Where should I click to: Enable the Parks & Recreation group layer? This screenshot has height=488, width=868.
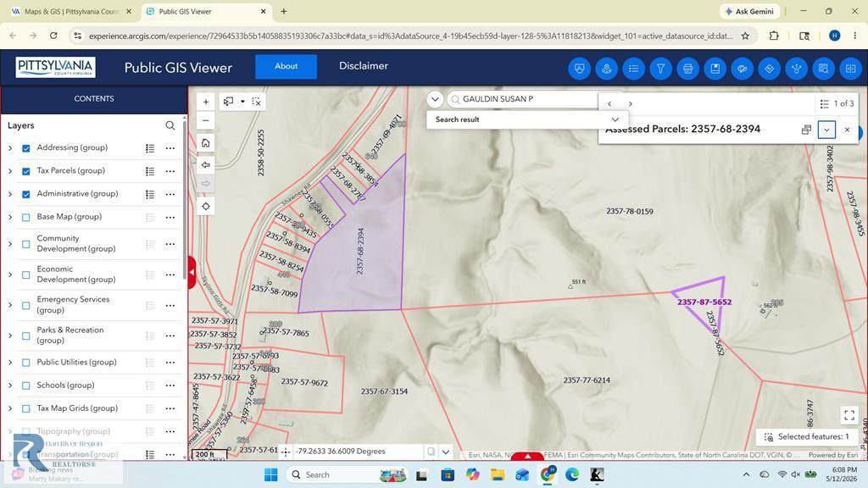point(26,335)
